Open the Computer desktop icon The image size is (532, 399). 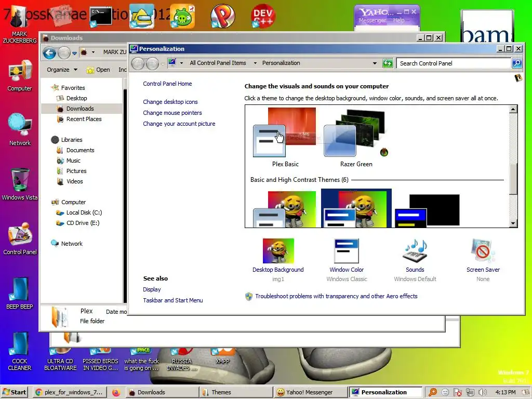(x=20, y=75)
